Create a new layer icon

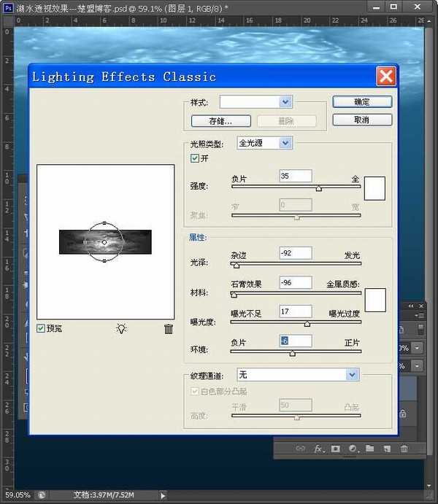(x=387, y=449)
